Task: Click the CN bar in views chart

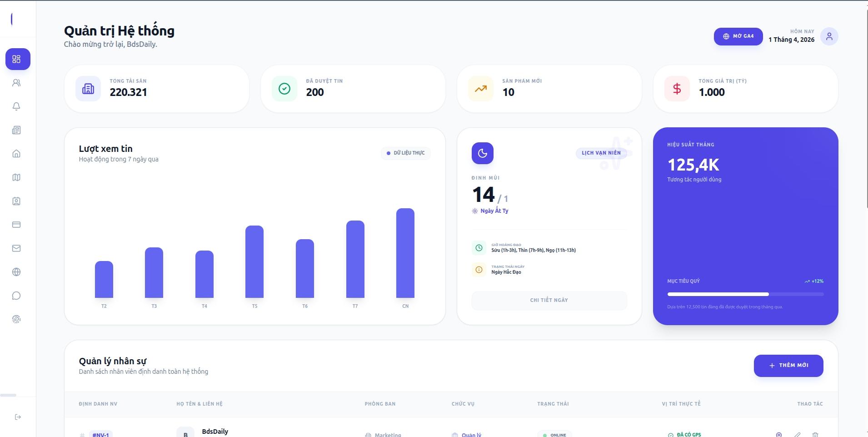Action: pyautogui.click(x=405, y=253)
